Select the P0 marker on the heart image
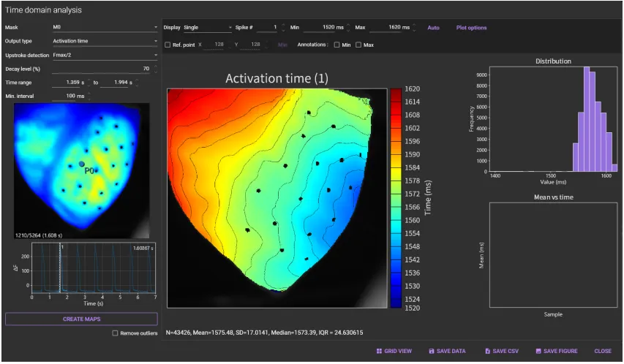 [x=82, y=165]
